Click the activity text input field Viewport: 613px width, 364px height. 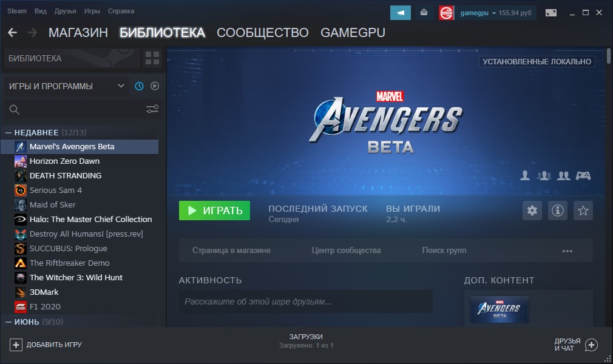pyautogui.click(x=306, y=302)
